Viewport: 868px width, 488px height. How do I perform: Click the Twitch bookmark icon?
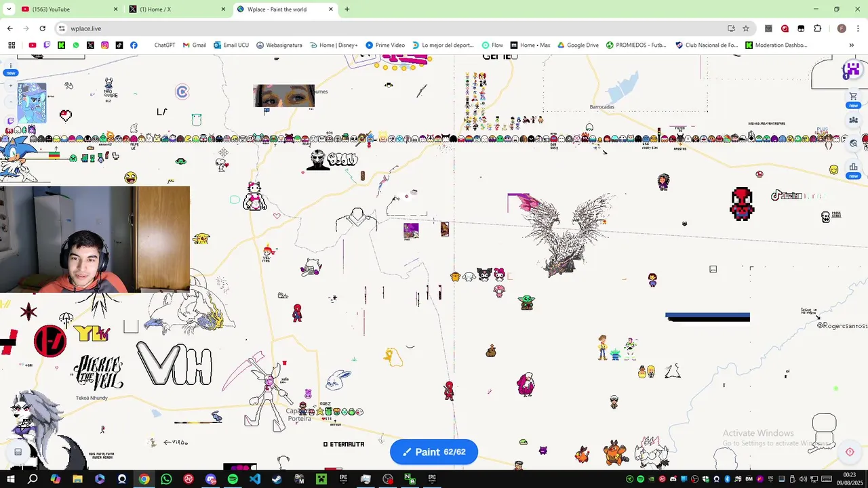47,45
